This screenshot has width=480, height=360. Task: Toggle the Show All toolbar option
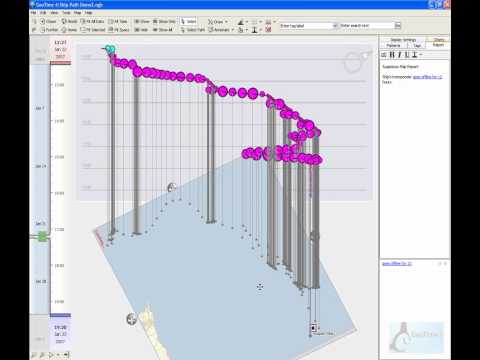tap(163, 30)
